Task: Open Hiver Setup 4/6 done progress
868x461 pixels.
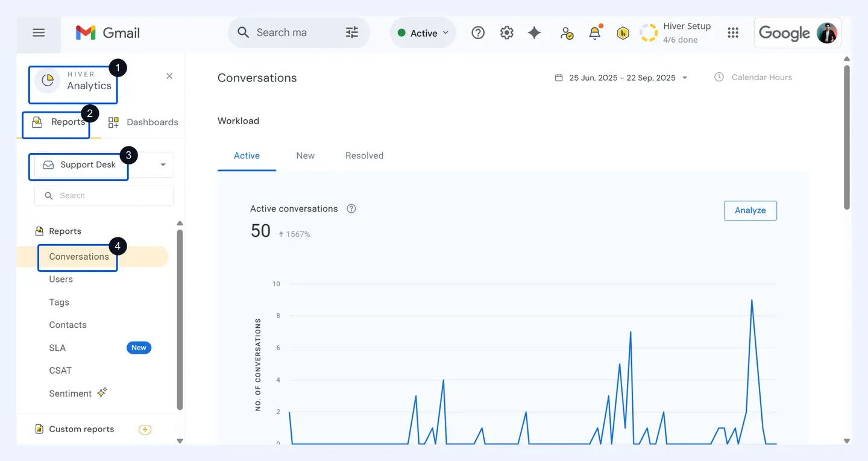Action: point(676,33)
